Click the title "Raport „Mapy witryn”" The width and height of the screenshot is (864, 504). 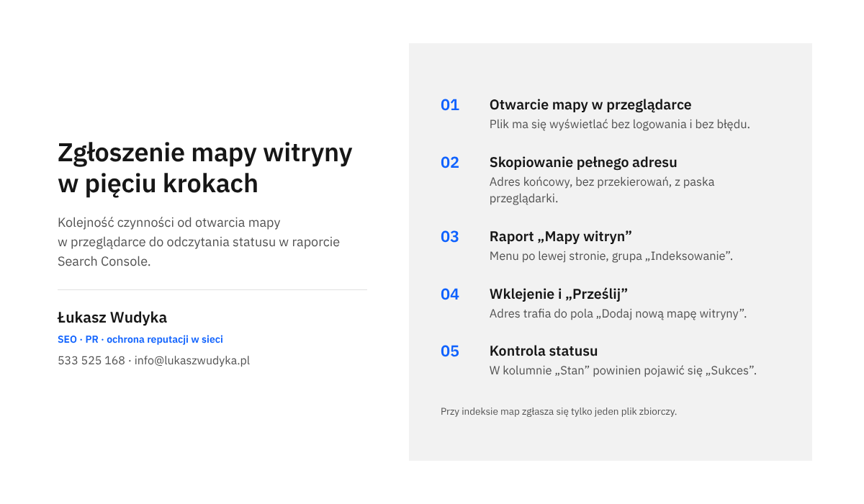(561, 237)
